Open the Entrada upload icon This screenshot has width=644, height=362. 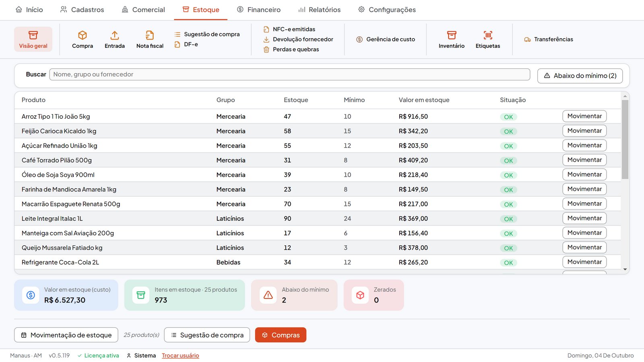[x=115, y=35]
